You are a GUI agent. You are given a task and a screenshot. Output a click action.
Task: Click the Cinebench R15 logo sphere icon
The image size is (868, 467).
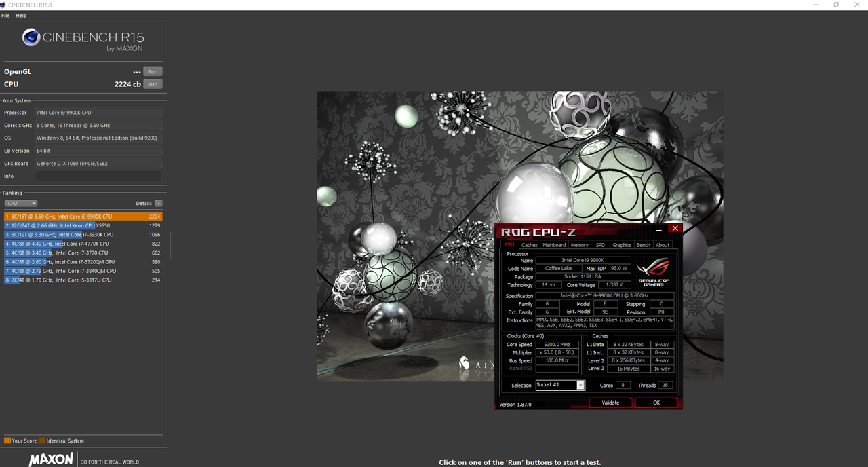tap(31, 37)
